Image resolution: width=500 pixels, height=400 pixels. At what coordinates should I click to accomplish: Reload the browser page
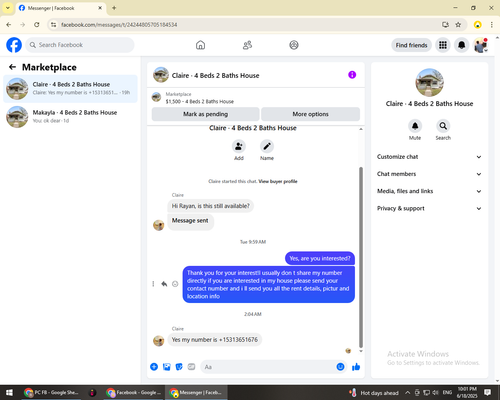(x=37, y=25)
